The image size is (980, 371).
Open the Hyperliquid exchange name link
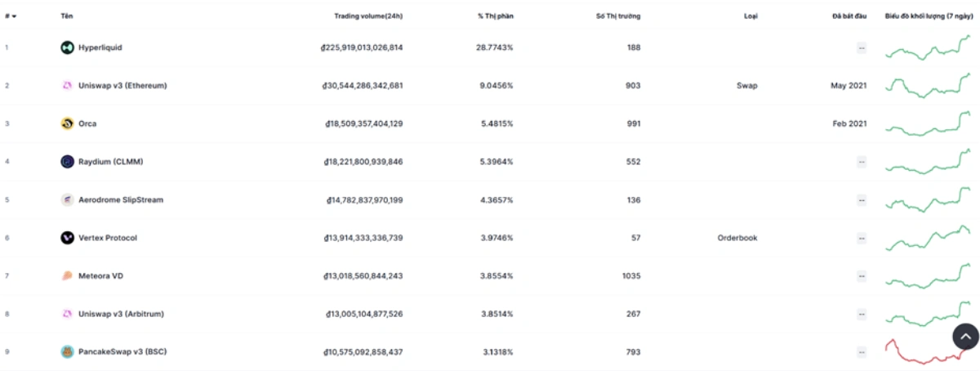coord(100,47)
